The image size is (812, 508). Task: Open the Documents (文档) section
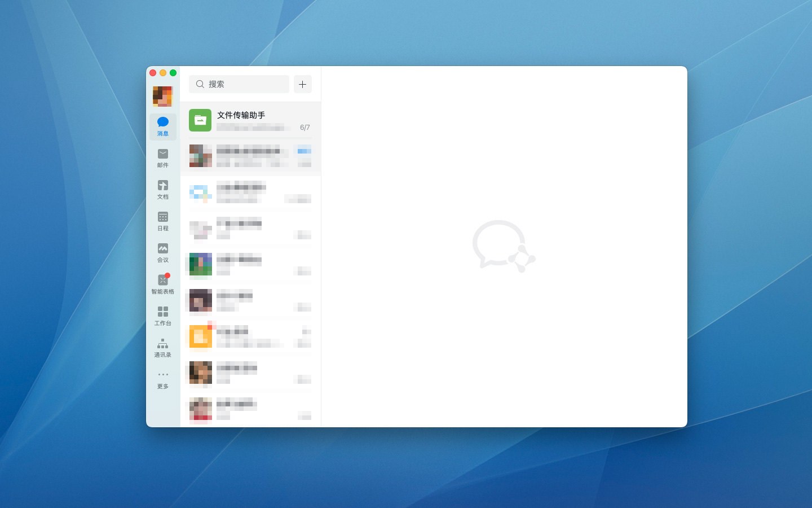163,190
